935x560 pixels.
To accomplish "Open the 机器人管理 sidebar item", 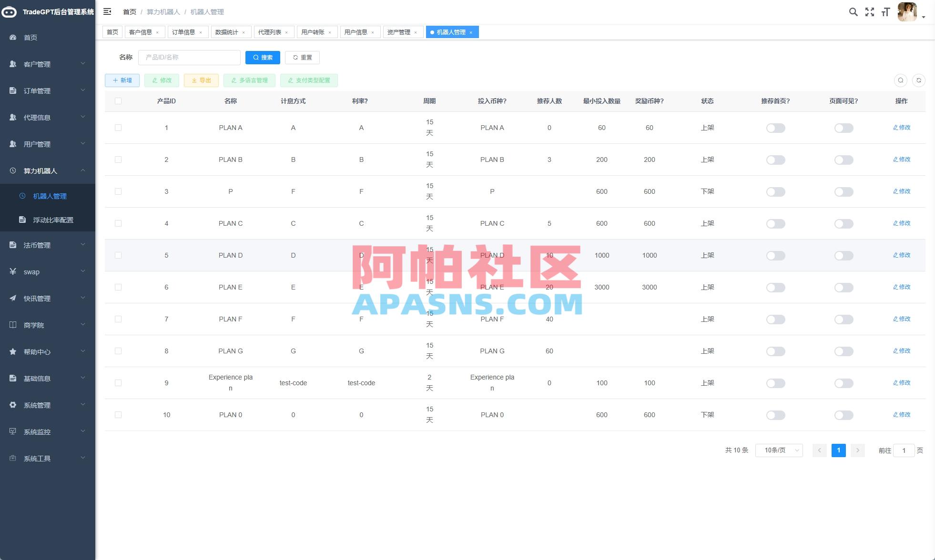I will pyautogui.click(x=50, y=196).
